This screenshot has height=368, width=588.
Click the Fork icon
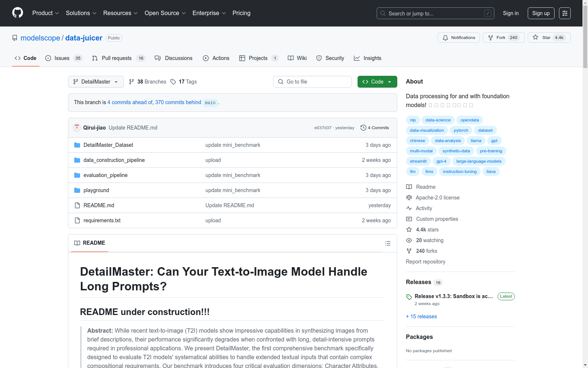pyautogui.click(x=491, y=38)
